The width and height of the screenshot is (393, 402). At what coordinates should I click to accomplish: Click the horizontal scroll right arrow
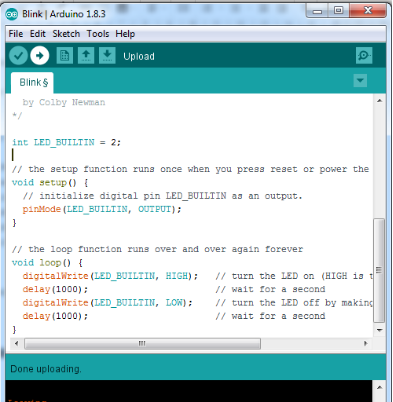pos(366,343)
